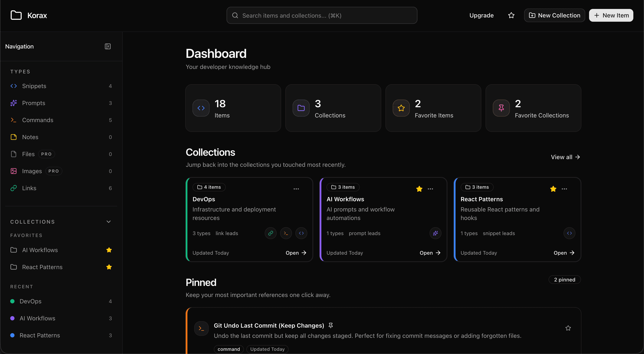Open Files PRO type in sidebar
Screen dimensions: 644x354
pos(61,154)
